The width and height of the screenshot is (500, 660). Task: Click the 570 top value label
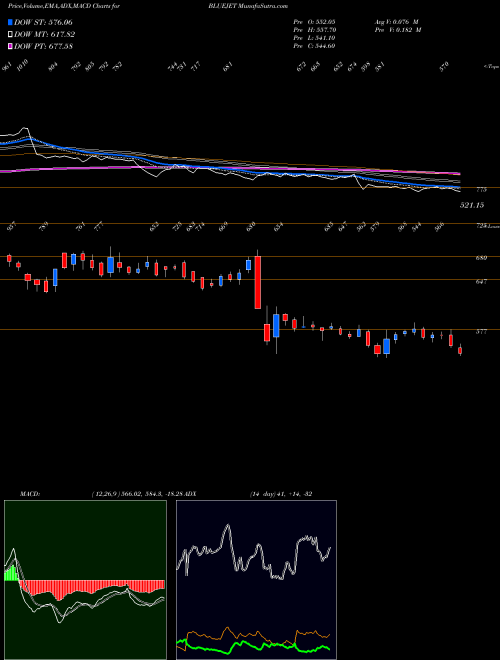tap(444, 67)
